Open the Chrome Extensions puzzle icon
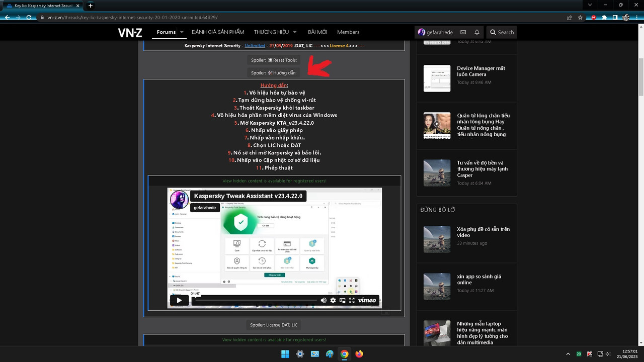 pos(604,17)
